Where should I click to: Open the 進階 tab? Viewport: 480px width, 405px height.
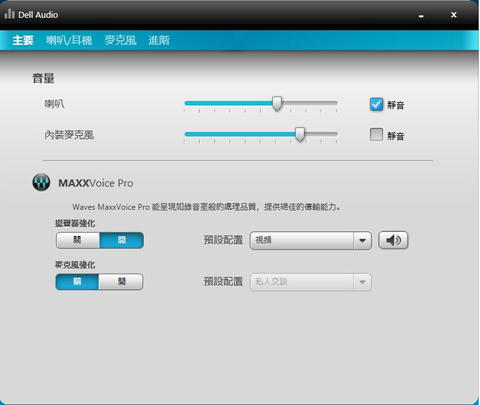click(x=159, y=40)
